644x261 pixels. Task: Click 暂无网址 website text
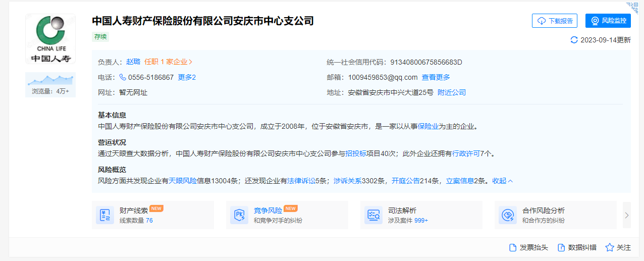point(133,92)
